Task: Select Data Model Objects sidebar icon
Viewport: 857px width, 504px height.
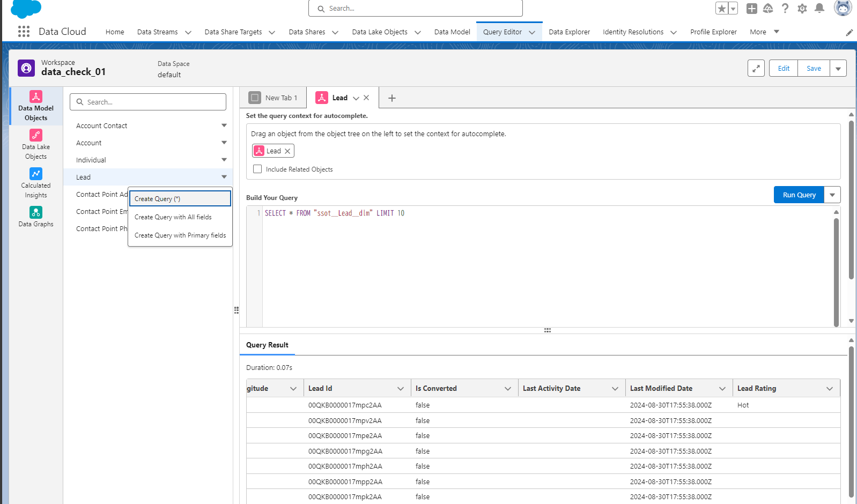Action: tap(36, 106)
